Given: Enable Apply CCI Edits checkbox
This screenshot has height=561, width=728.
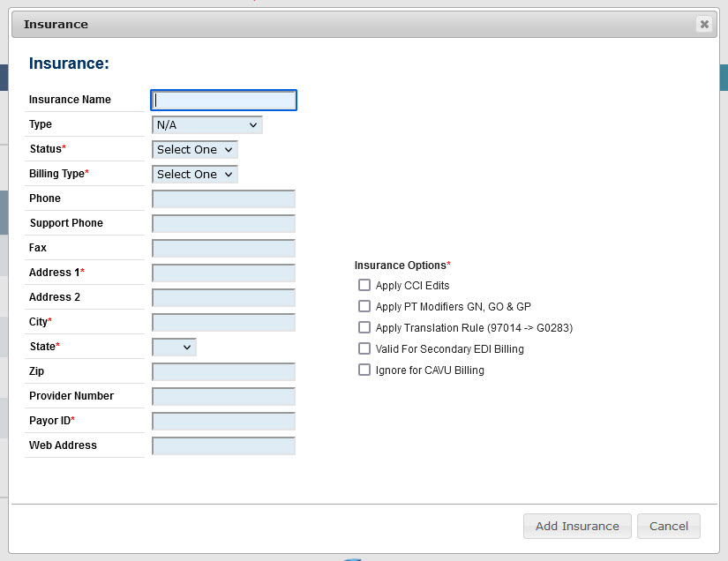Looking at the screenshot, I should point(364,285).
